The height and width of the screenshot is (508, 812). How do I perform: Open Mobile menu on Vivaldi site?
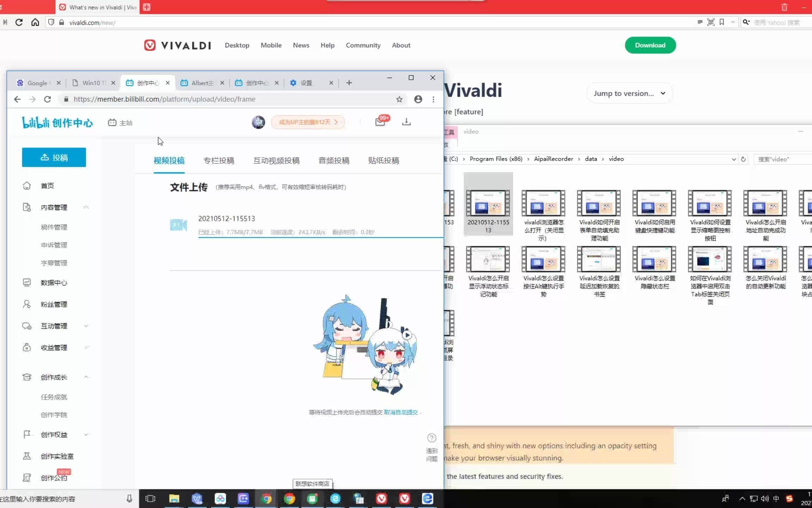click(x=271, y=45)
